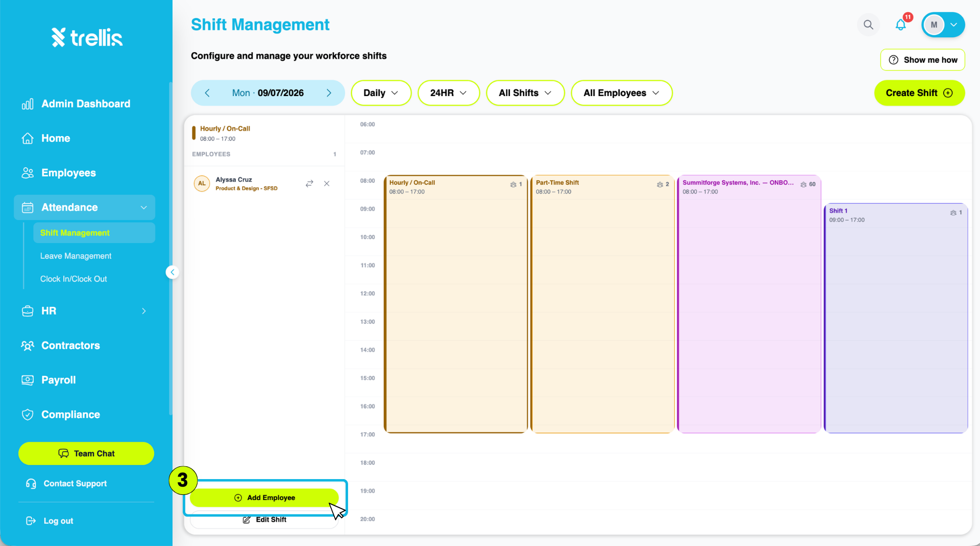Open the notifications bell
Screen dimensions: 980x546
pos(901,25)
